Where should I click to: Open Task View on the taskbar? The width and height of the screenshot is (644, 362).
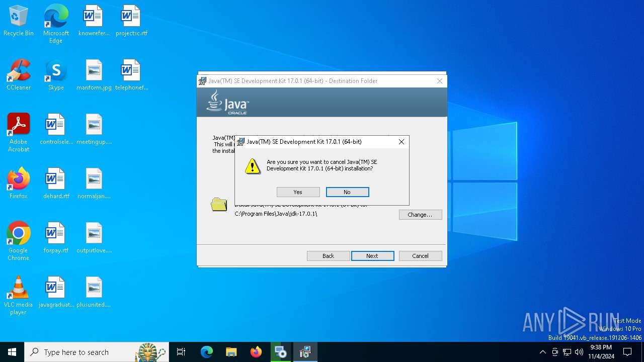click(x=181, y=352)
